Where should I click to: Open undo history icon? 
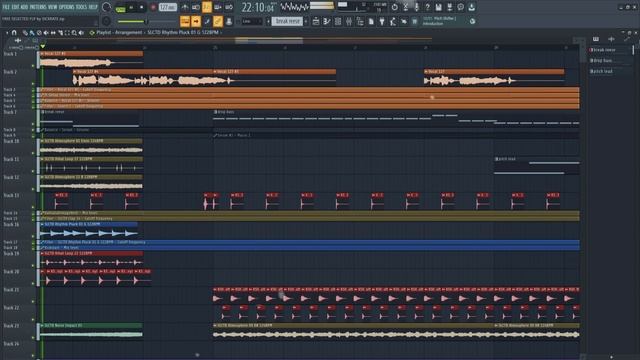(395, 7)
